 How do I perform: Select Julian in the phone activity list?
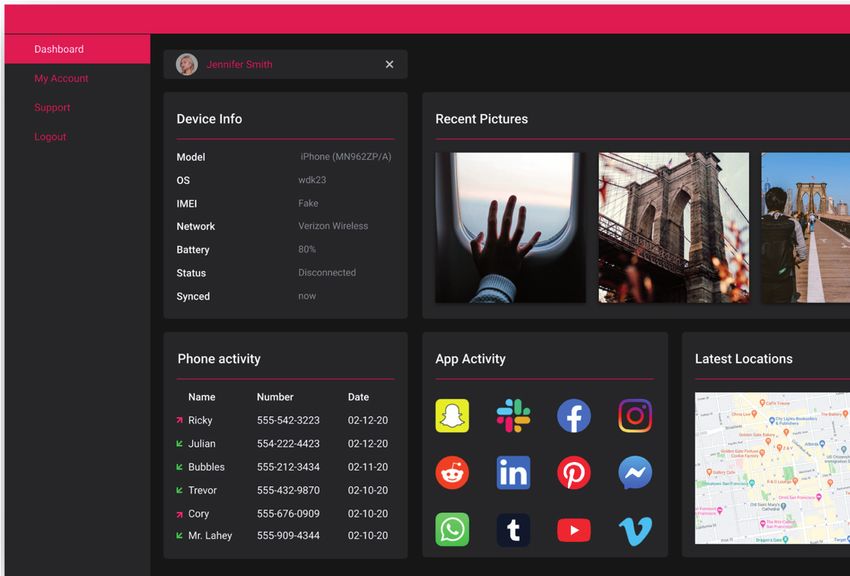point(202,443)
